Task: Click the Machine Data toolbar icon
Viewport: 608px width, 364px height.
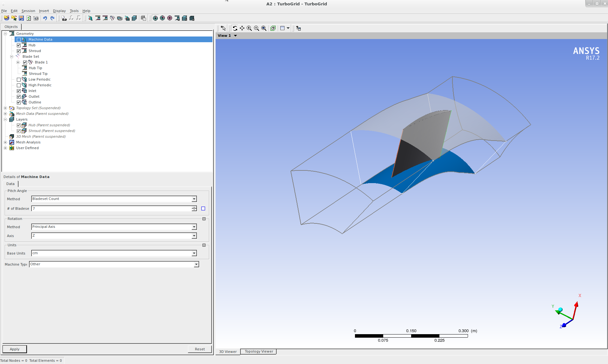Action: (90, 18)
